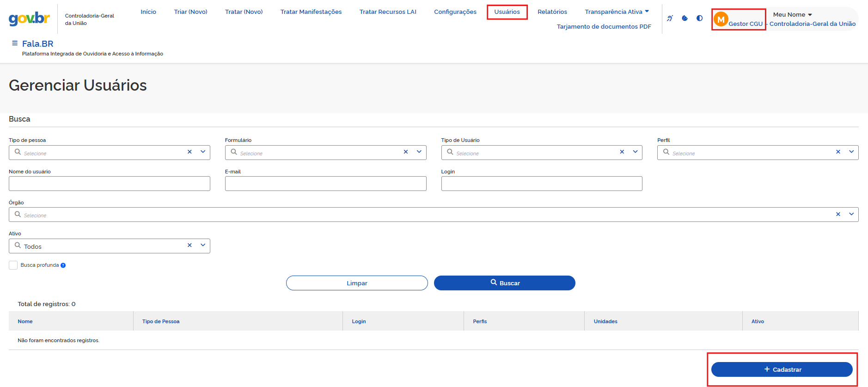The image size is (868, 387).
Task: Click into the E-mail input field
Action: click(325, 184)
